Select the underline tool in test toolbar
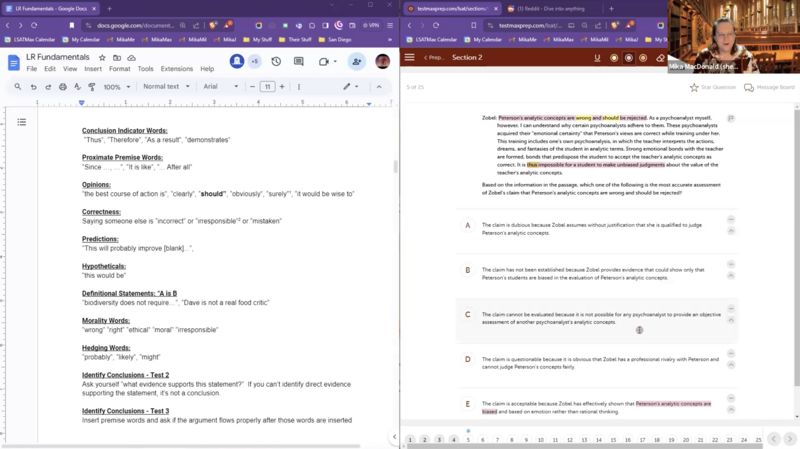 click(597, 58)
